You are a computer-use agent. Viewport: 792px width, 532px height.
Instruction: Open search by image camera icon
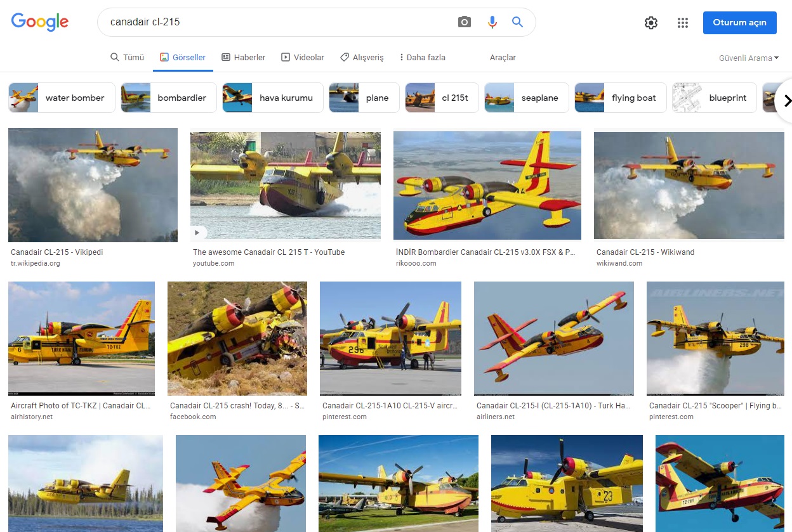465,22
